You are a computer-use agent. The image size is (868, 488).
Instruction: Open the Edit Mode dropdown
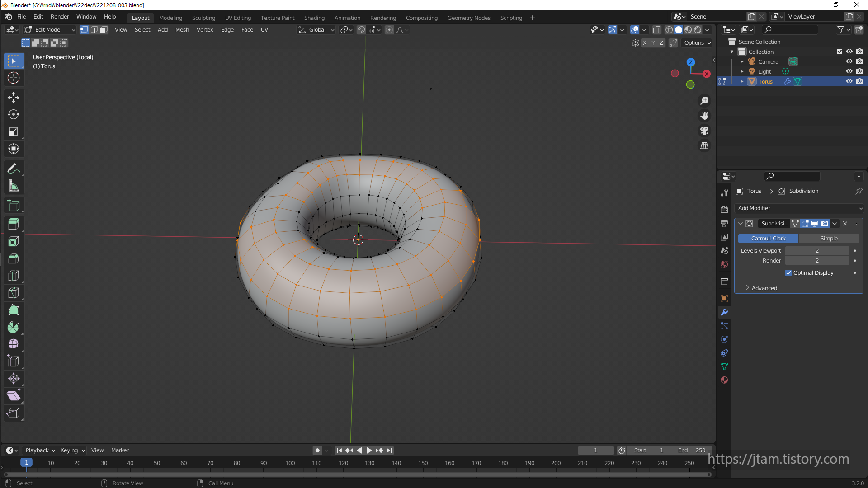pyautogui.click(x=50, y=30)
